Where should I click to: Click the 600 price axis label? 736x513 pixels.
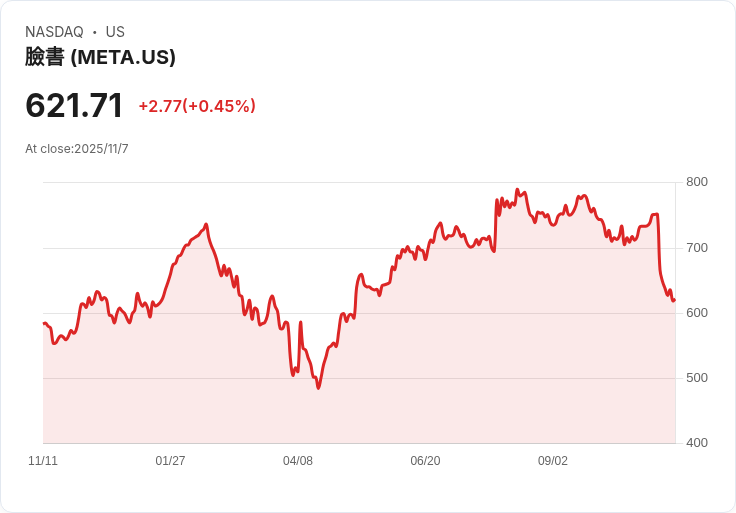(x=697, y=313)
